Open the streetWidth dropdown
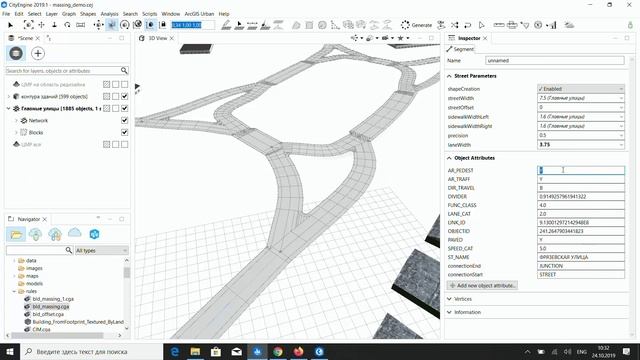Image resolution: width=640 pixels, height=360 pixels. (580, 98)
